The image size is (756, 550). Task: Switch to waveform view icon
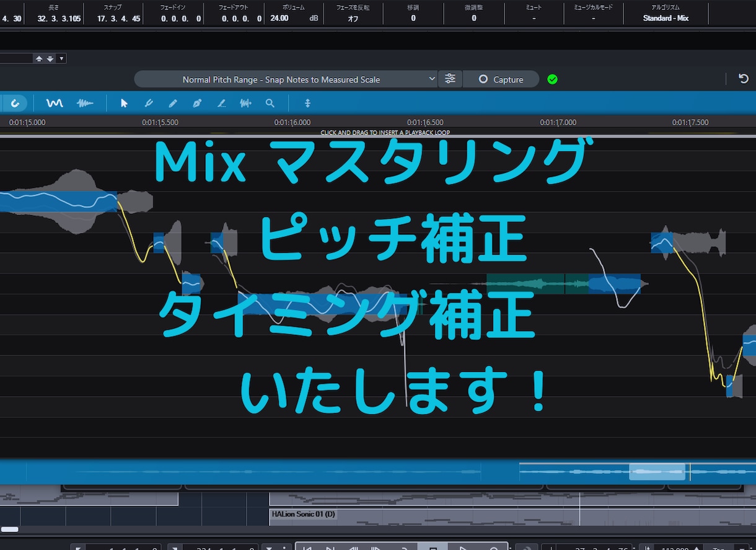pos(85,103)
